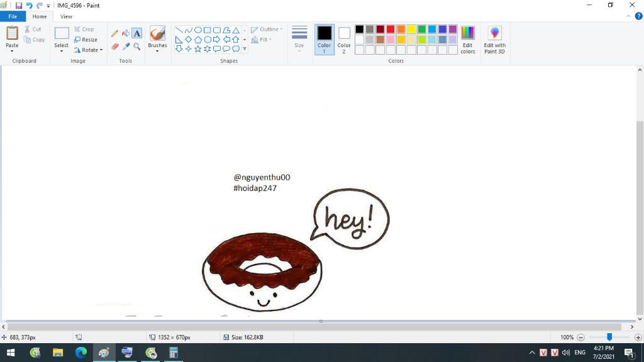
Task: Click the volume speaker icon
Action: [566, 352]
